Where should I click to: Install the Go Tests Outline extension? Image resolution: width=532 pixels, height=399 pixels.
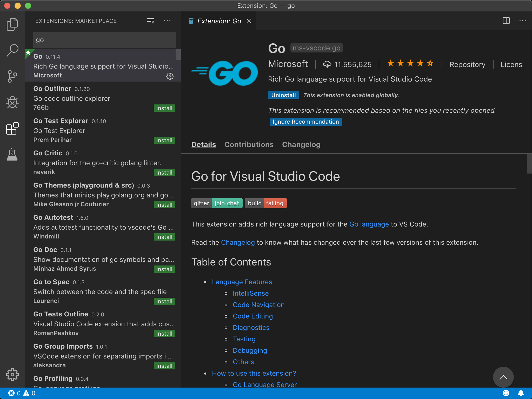click(x=164, y=334)
